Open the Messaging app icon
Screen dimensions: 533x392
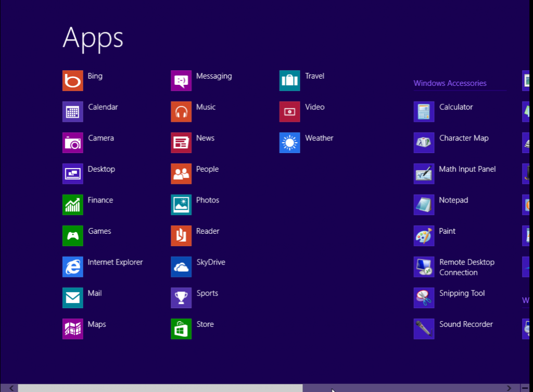coord(181,81)
